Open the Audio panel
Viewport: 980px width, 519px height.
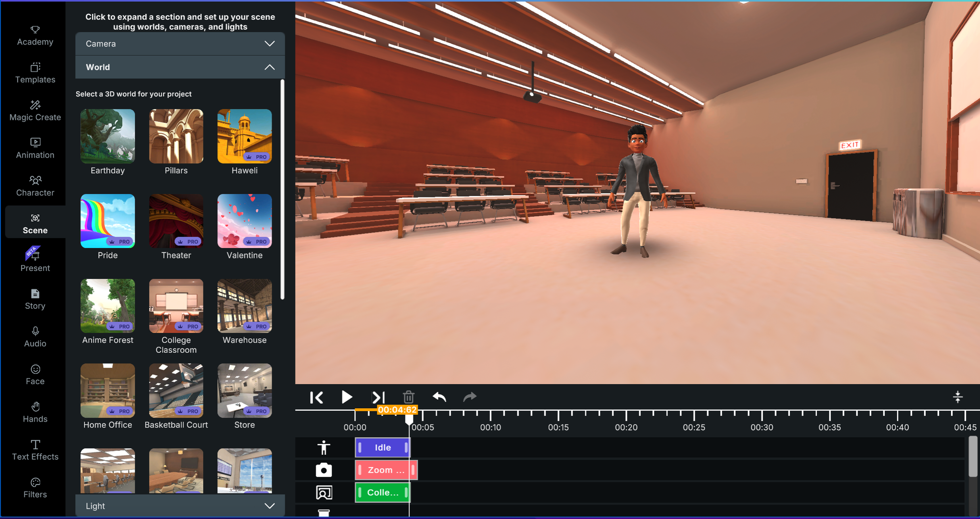pos(35,337)
